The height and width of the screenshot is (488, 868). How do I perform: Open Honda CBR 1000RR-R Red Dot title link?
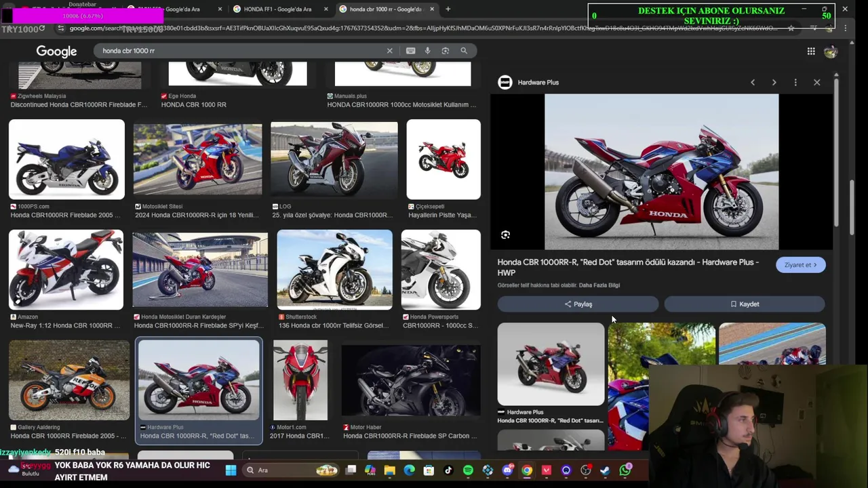click(628, 267)
